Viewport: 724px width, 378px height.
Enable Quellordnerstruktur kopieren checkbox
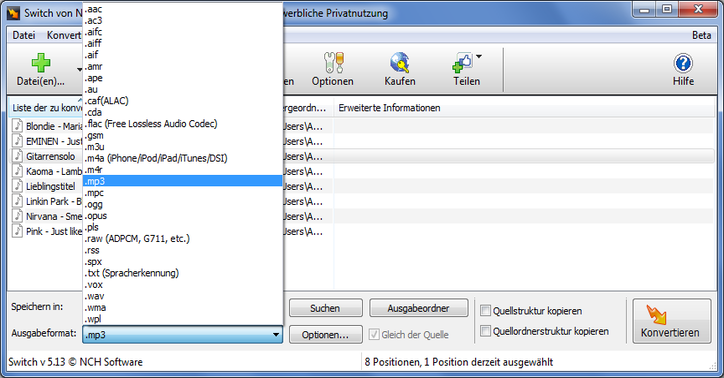pyautogui.click(x=485, y=330)
